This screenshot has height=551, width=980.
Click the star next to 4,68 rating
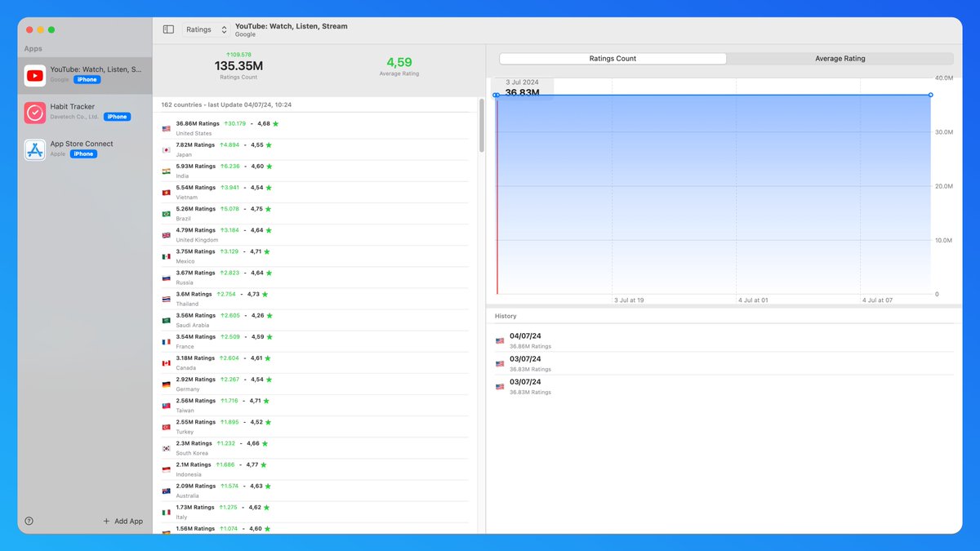275,123
